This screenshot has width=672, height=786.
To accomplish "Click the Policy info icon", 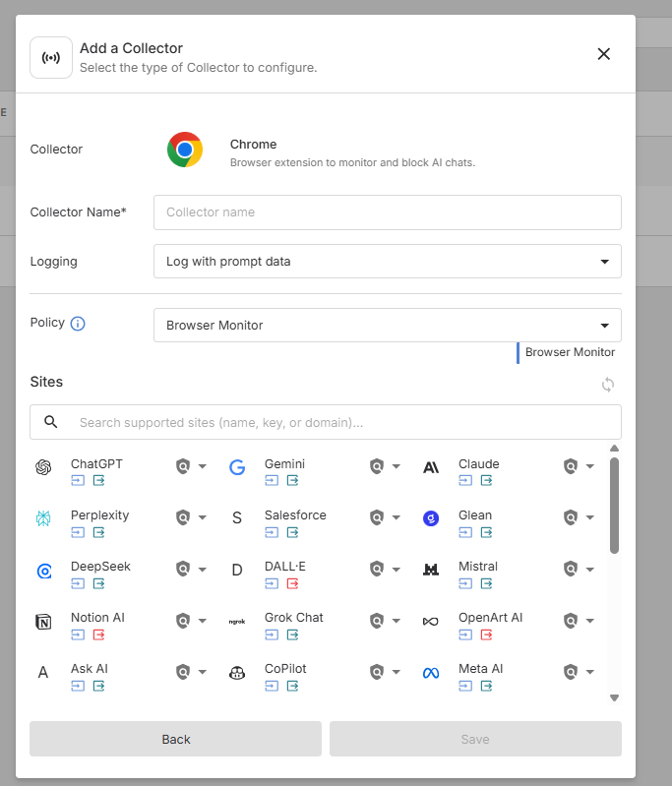I will (x=78, y=324).
